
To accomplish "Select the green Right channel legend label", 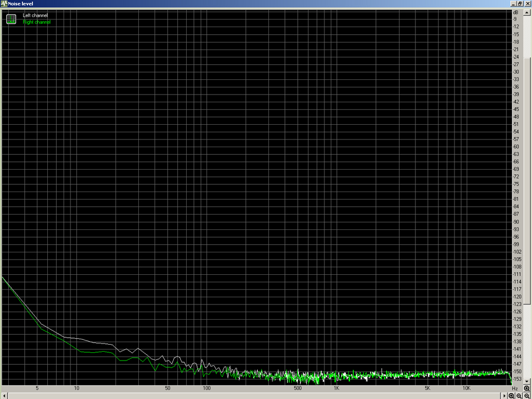I will tap(37, 22).
